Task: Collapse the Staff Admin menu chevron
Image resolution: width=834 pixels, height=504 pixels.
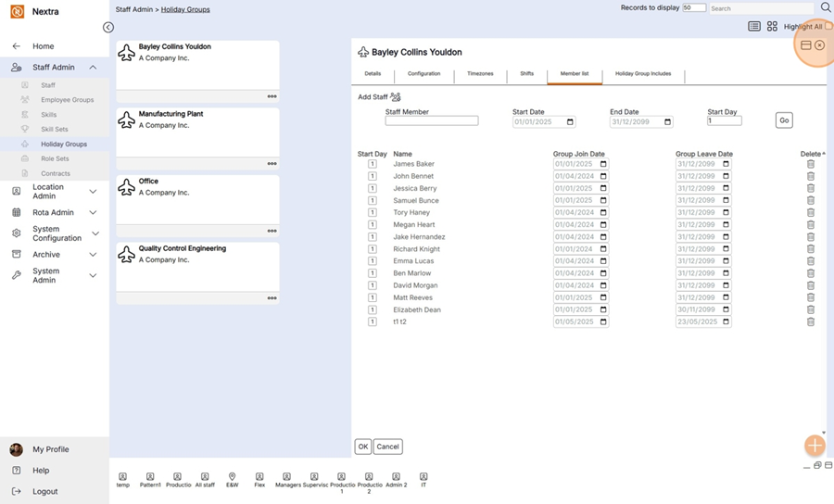Action: [x=93, y=67]
